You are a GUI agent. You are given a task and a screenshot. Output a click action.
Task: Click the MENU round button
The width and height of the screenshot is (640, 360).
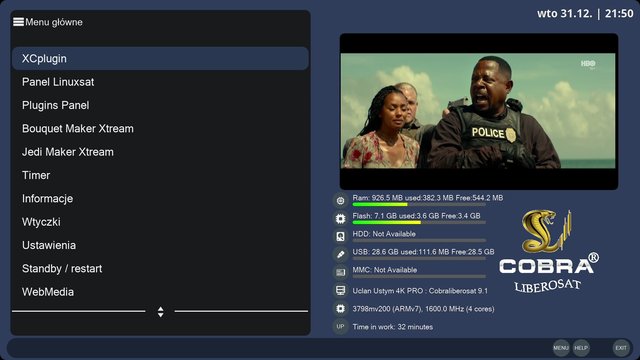(x=561, y=348)
